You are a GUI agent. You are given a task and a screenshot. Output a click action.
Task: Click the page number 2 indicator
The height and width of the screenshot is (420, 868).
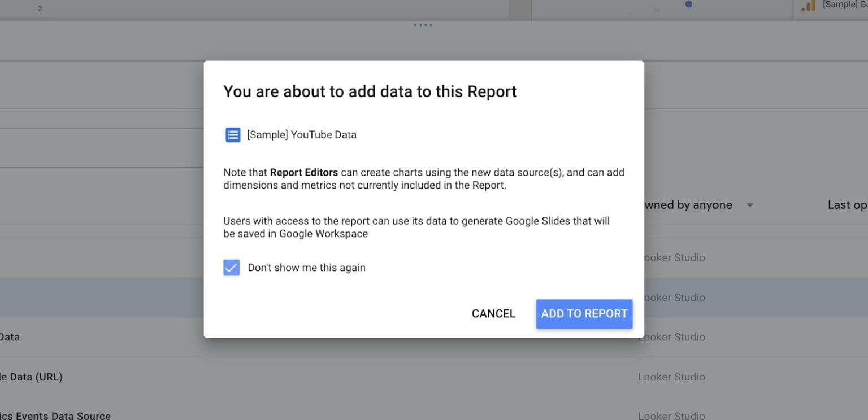(x=39, y=8)
